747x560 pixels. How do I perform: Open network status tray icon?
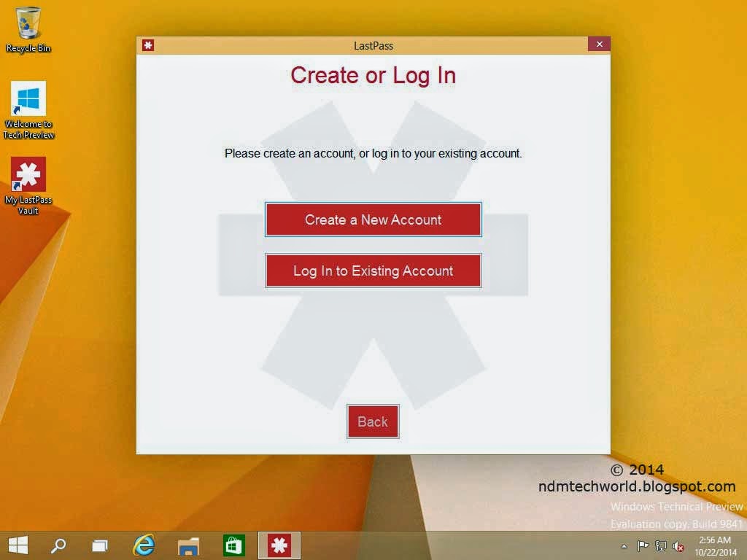pyautogui.click(x=661, y=545)
